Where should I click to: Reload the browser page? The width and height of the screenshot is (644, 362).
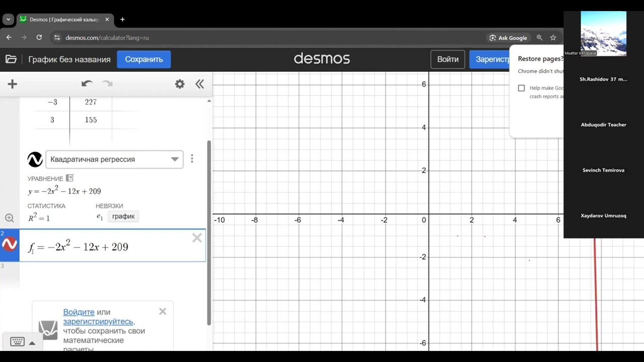coord(39,37)
